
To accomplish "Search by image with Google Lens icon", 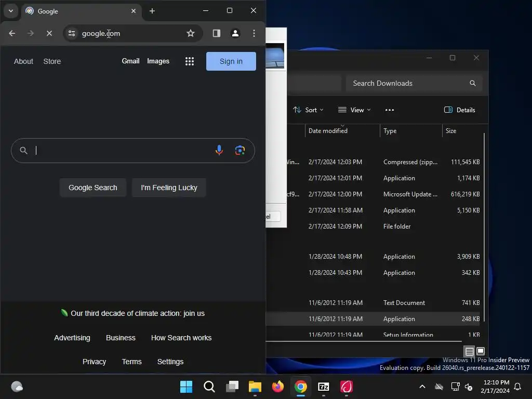I will point(240,150).
